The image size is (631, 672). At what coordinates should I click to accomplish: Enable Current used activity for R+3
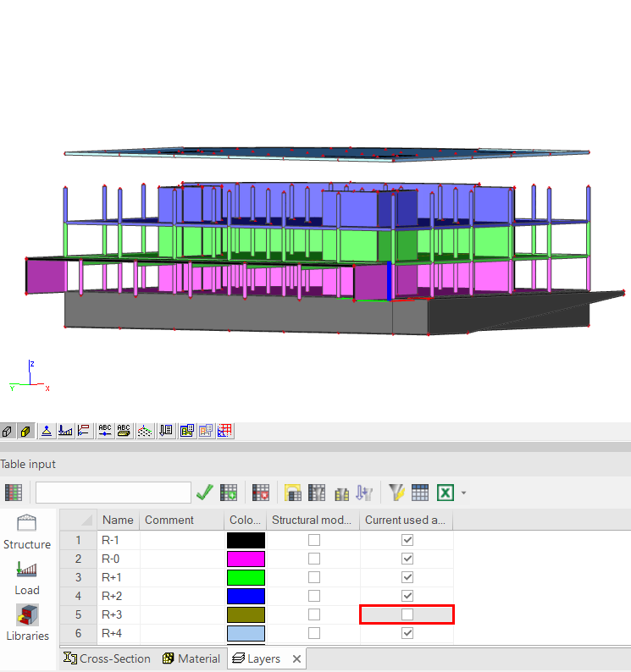(x=407, y=614)
